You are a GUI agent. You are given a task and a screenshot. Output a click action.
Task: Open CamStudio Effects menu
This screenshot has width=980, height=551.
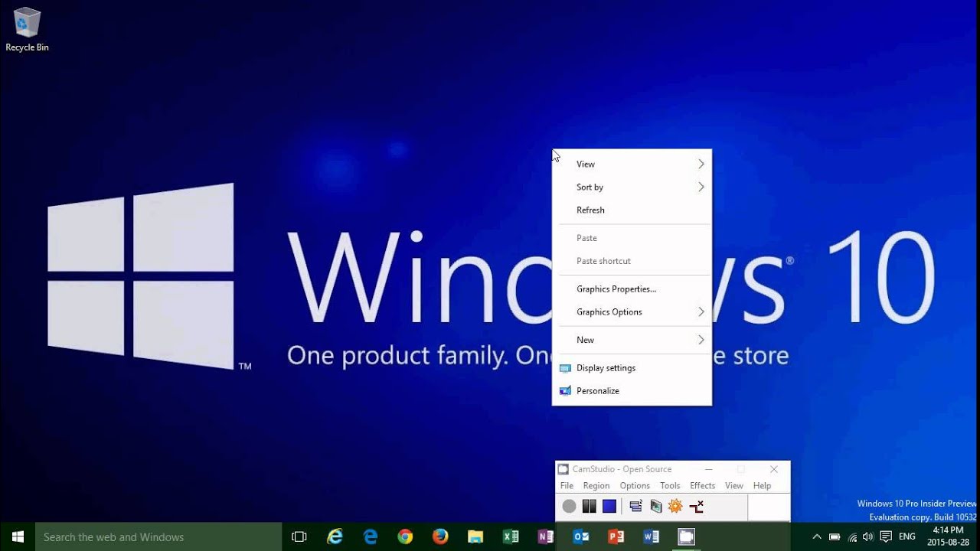(702, 485)
